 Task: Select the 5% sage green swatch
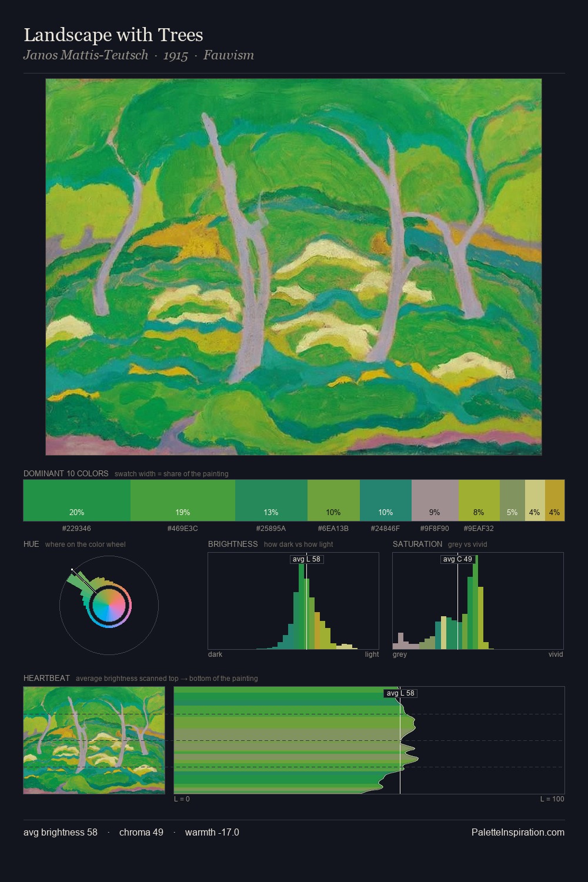click(x=512, y=500)
